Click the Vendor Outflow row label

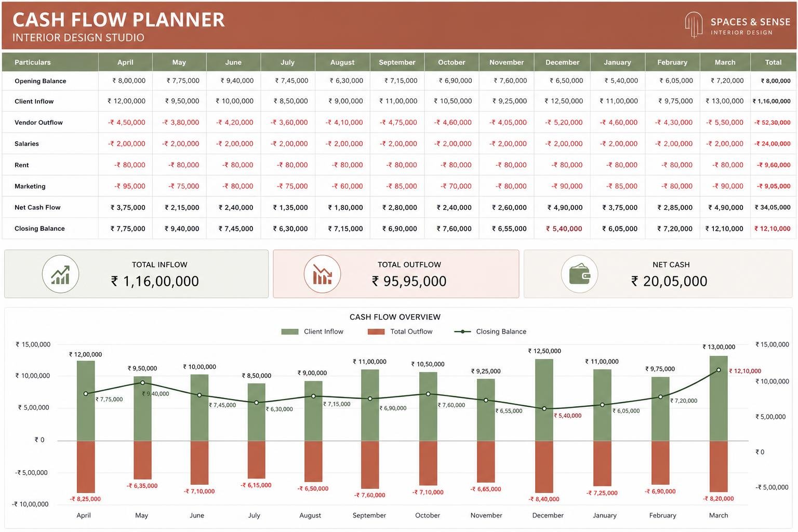pos(38,123)
